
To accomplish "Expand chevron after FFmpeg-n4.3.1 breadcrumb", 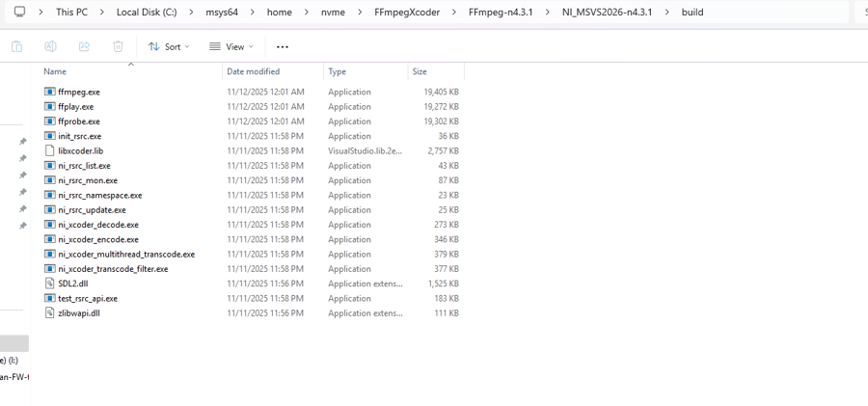I will click(x=547, y=12).
